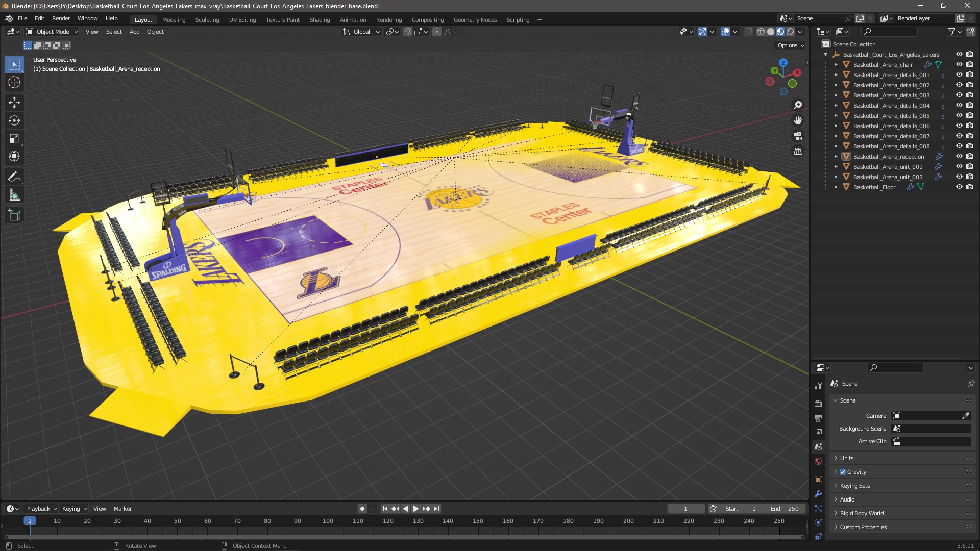
Task: Activate the Scale tool
Action: point(14,138)
